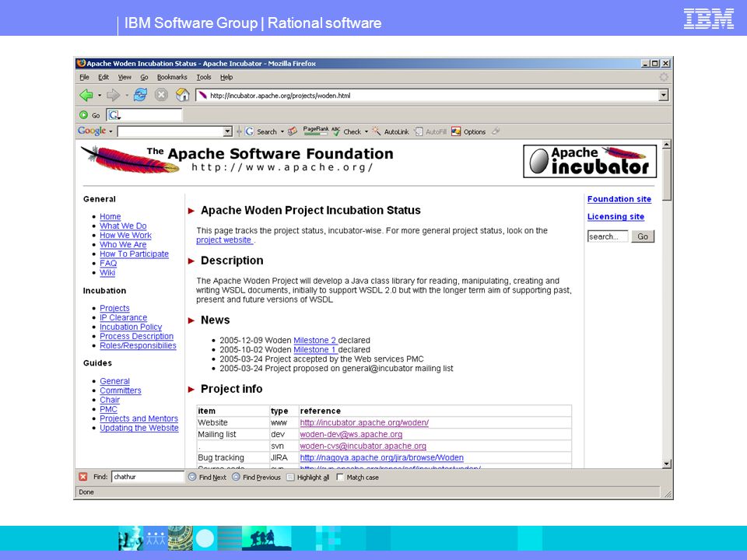Image resolution: width=747 pixels, height=560 pixels.
Task: Click the Google Search toolbar button
Action: click(x=261, y=131)
